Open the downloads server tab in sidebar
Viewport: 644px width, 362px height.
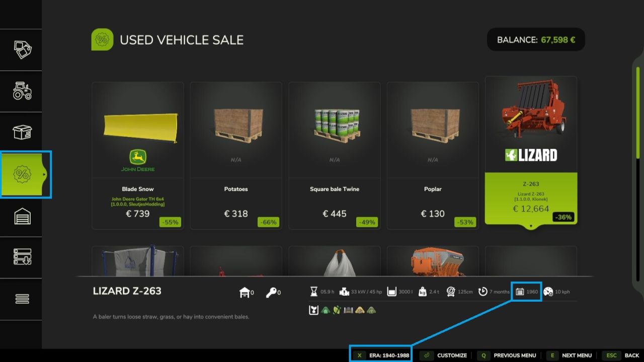tap(22, 257)
